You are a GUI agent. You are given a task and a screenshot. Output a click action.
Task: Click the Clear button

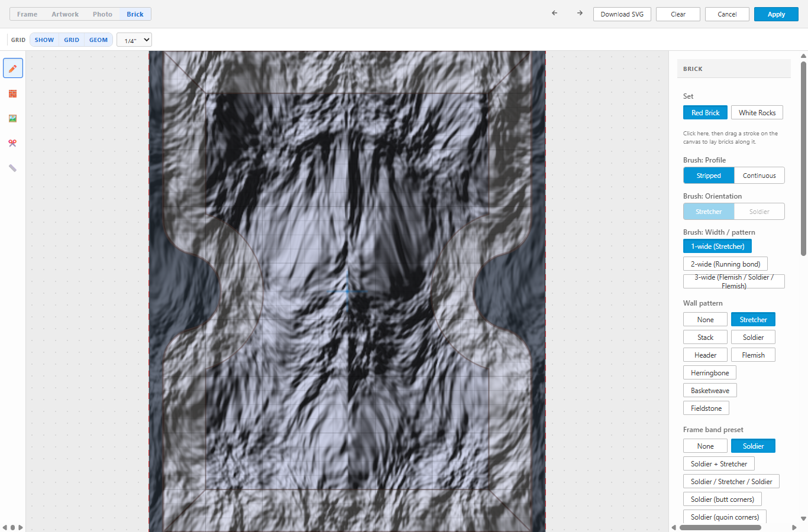click(x=678, y=14)
